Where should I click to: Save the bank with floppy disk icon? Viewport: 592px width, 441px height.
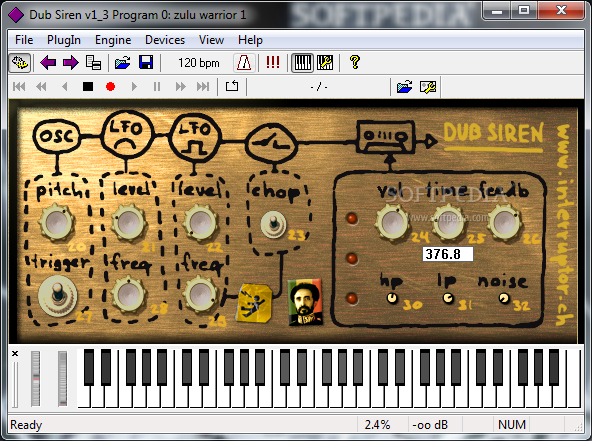[146, 62]
